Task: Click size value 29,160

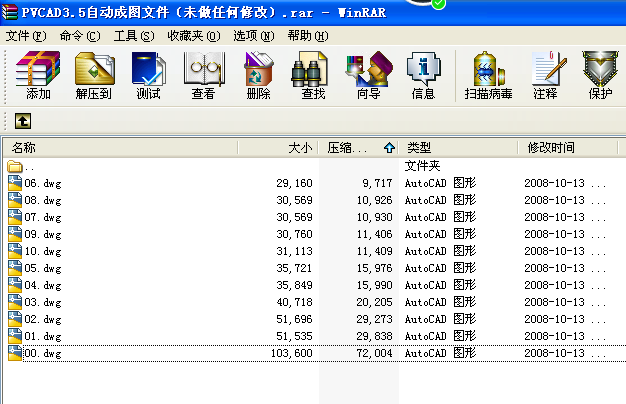Action: pyautogui.click(x=294, y=183)
